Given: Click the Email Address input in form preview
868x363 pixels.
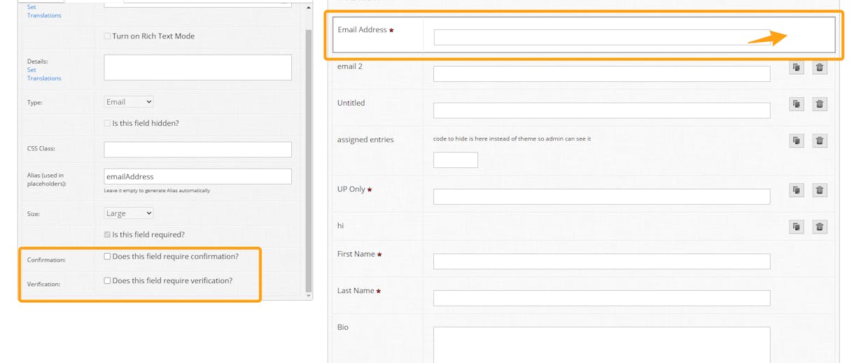Looking at the screenshot, I should (x=602, y=38).
